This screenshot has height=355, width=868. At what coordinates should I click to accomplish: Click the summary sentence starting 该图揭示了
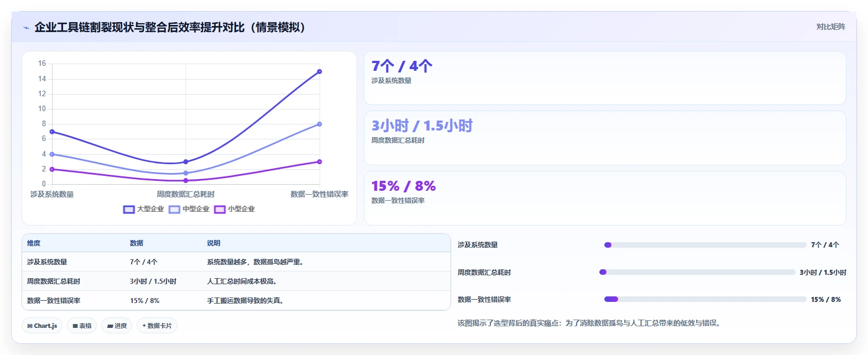pyautogui.click(x=590, y=323)
